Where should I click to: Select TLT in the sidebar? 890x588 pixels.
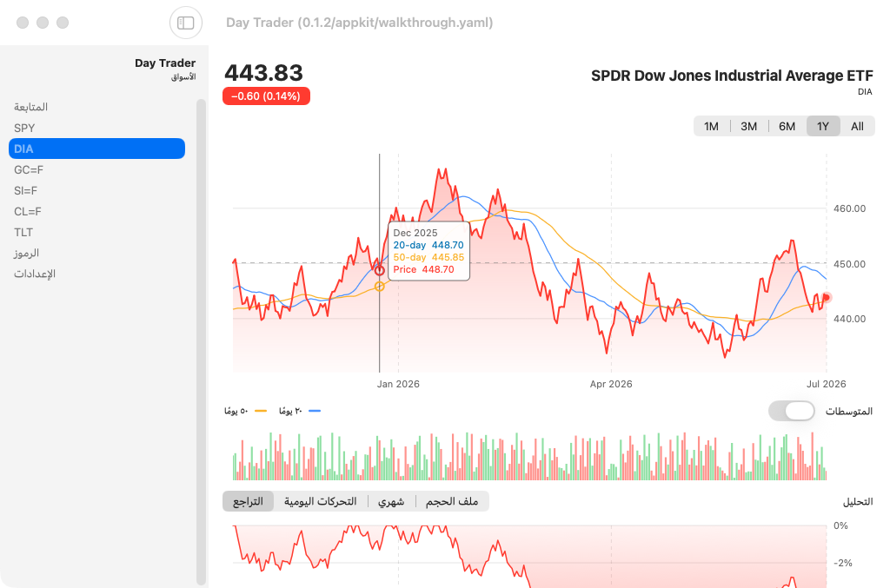pos(96,233)
